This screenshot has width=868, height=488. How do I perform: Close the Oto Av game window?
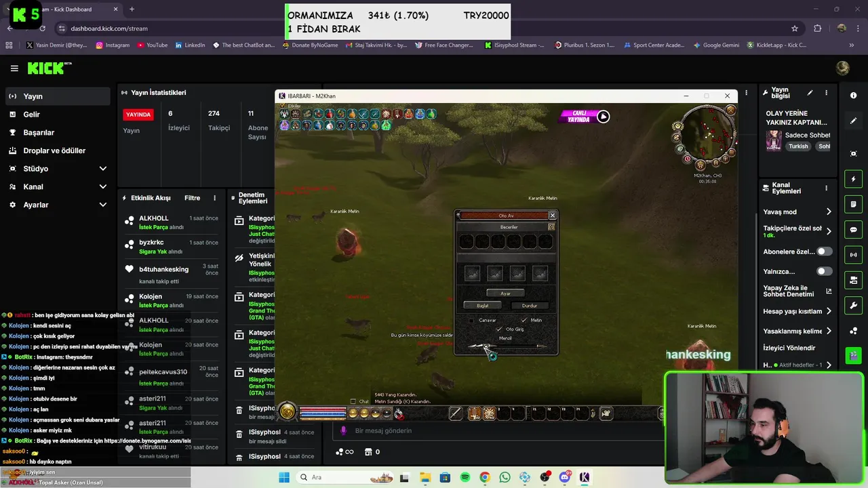pos(552,216)
